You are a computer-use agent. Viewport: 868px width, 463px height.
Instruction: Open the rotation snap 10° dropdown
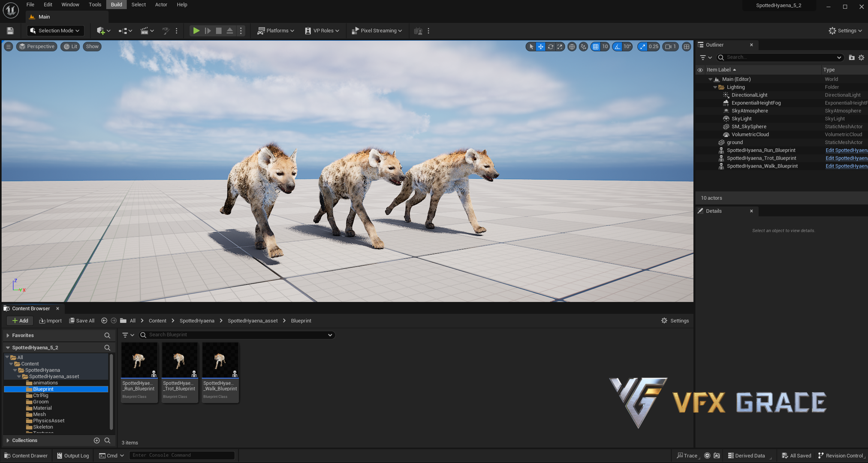pos(627,46)
